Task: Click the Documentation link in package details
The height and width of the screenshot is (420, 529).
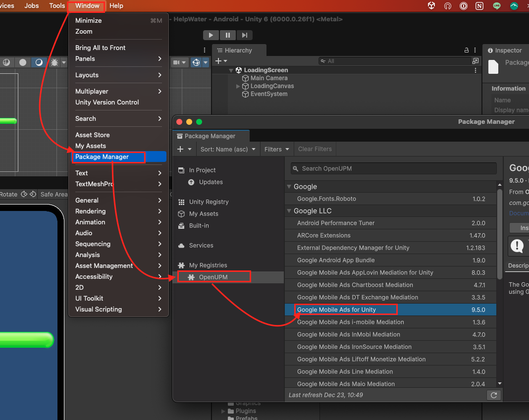Action: 519,213
